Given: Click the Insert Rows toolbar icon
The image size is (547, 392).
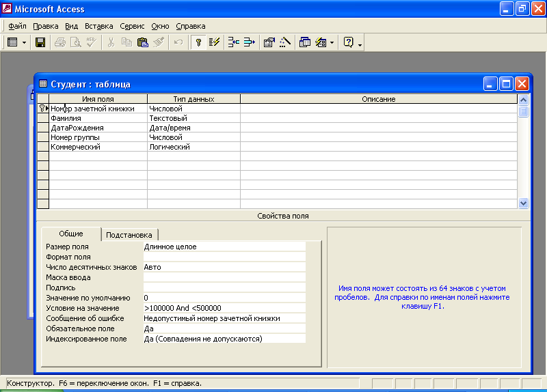Looking at the screenshot, I should (234, 42).
